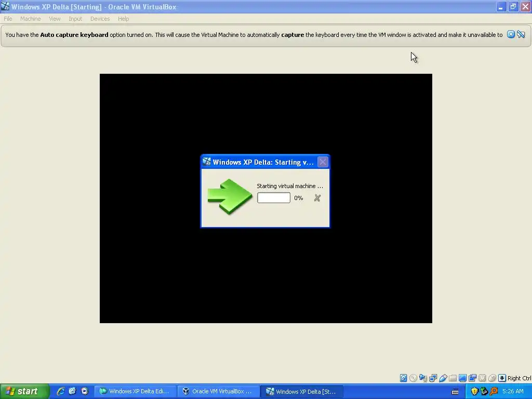The height and width of the screenshot is (399, 532).
Task: Click the 5:26 AM system clock
Action: pos(513,392)
